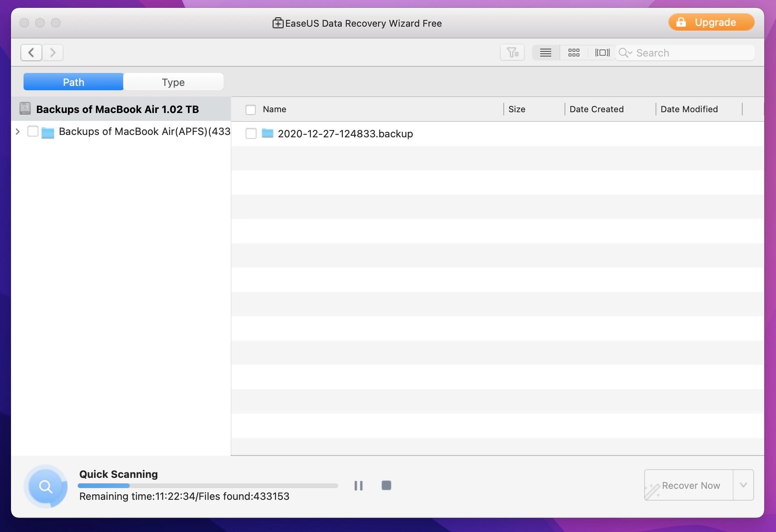Select Backups of MacBook Air(APFS) folder name
The width and height of the screenshot is (776, 532).
(144, 131)
